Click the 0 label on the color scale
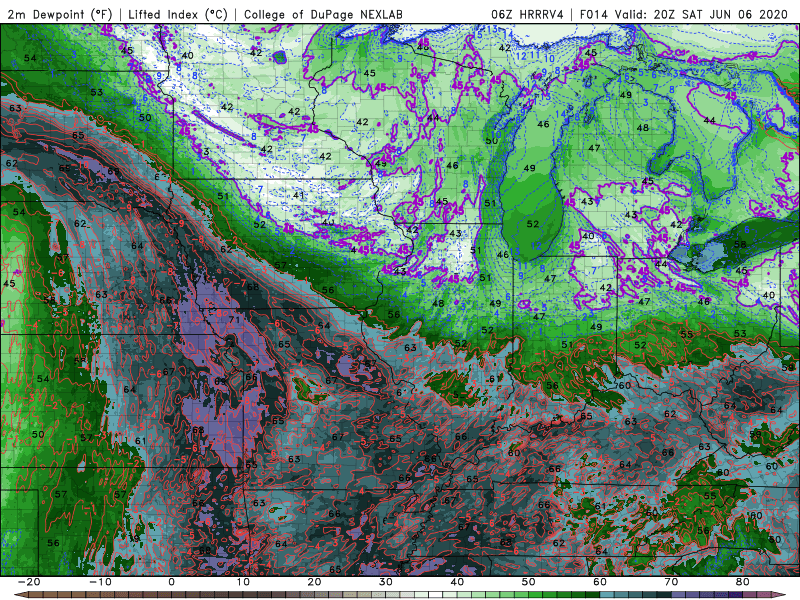 tap(171, 582)
